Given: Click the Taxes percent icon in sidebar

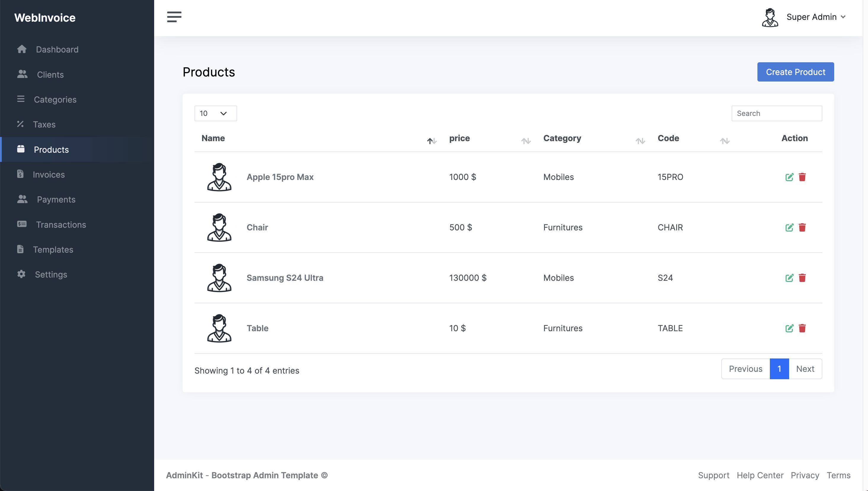Looking at the screenshot, I should coord(20,124).
